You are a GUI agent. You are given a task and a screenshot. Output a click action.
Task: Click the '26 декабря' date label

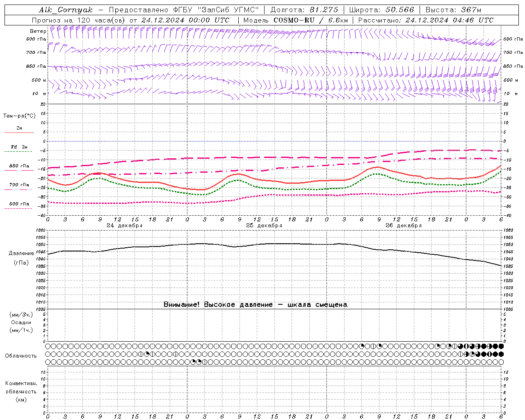[x=404, y=226]
